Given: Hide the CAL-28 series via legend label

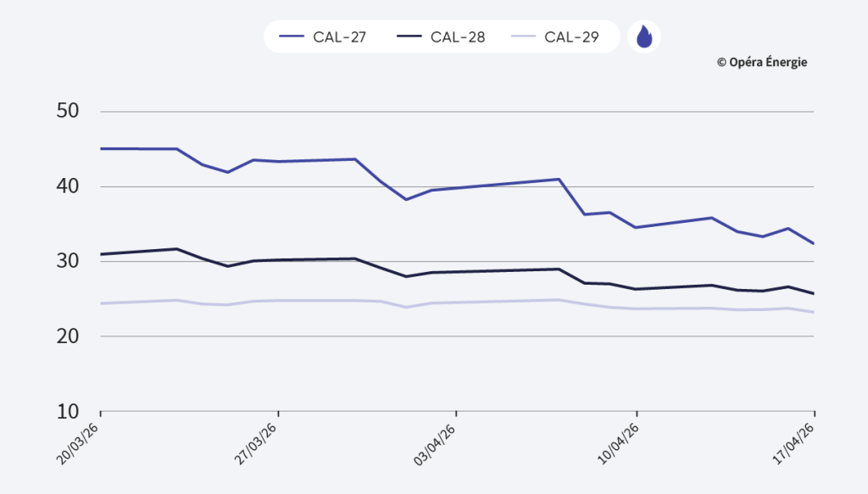Looking at the screenshot, I should [457, 37].
